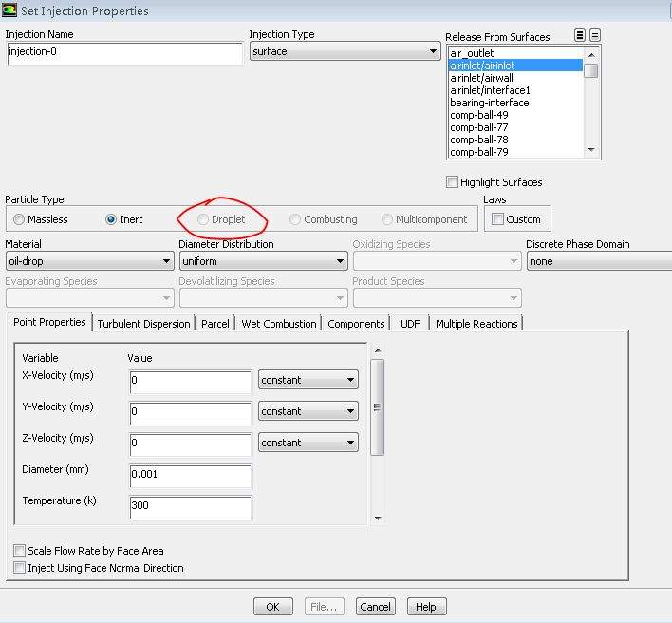Click the Injection Name input field
The image size is (672, 623).
(125, 53)
